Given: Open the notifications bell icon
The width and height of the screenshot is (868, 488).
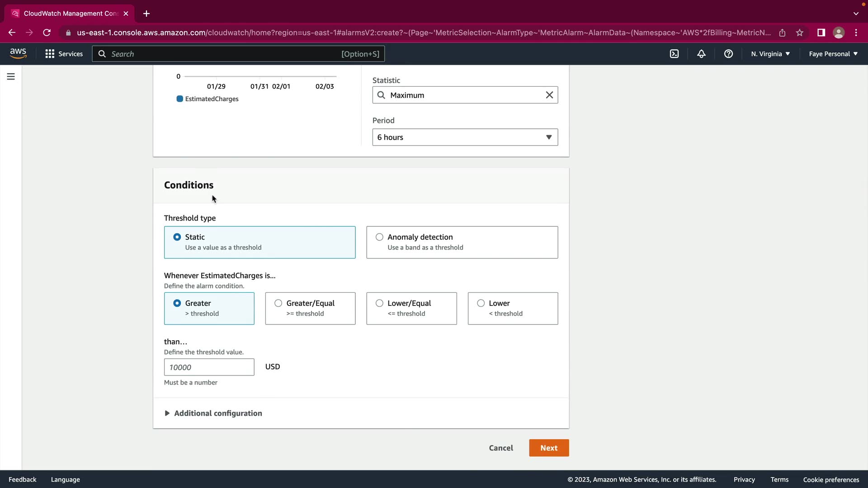Looking at the screenshot, I should click(701, 54).
